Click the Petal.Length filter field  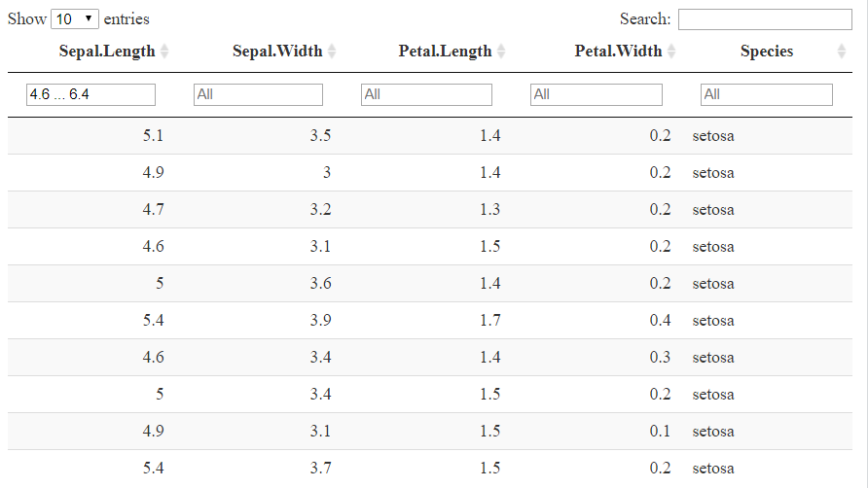[426, 94]
